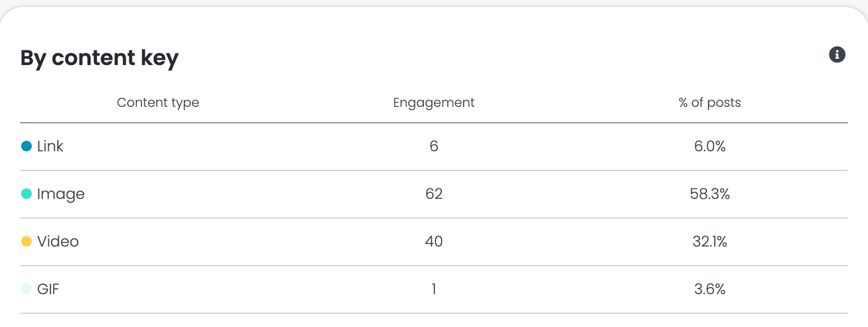Sort by the Engagement column header
This screenshot has height=327, width=868.
point(433,103)
